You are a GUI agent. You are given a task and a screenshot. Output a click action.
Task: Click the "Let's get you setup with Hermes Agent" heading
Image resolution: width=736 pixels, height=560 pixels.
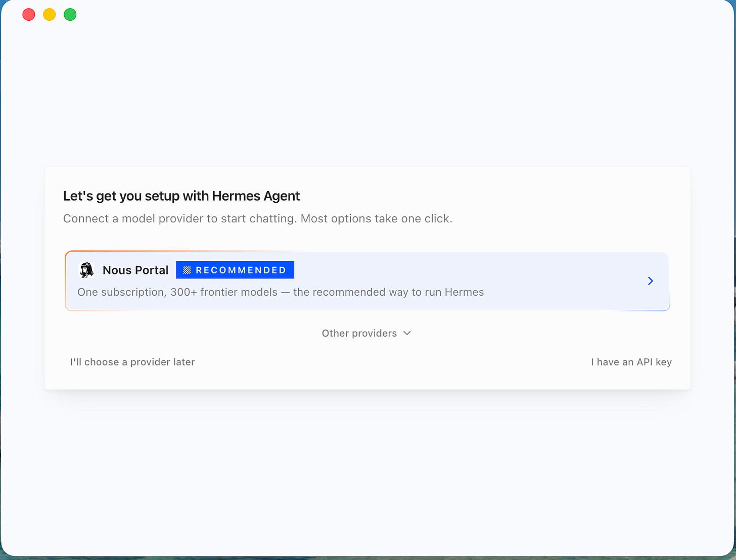click(181, 196)
